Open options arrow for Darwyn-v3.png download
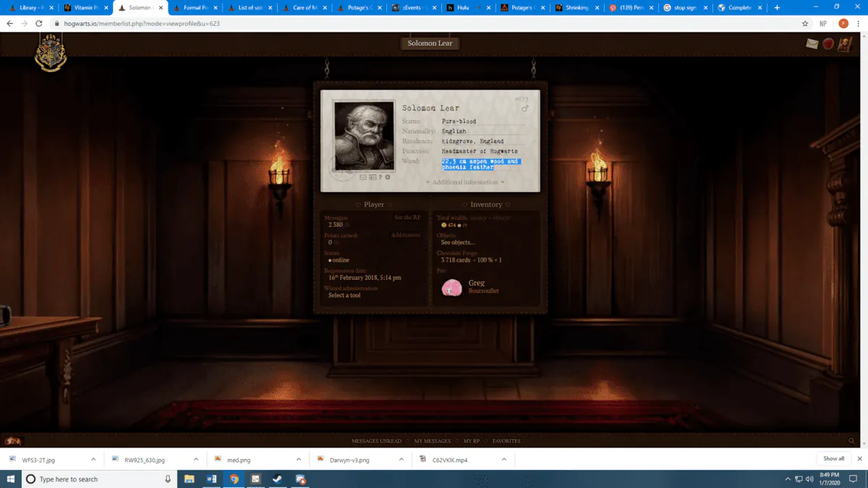Viewport: 868px width, 488px height. pyautogui.click(x=401, y=459)
